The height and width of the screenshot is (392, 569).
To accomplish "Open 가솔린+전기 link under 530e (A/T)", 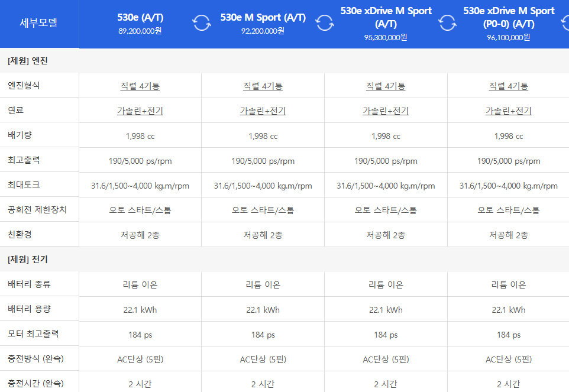I will tap(140, 111).
